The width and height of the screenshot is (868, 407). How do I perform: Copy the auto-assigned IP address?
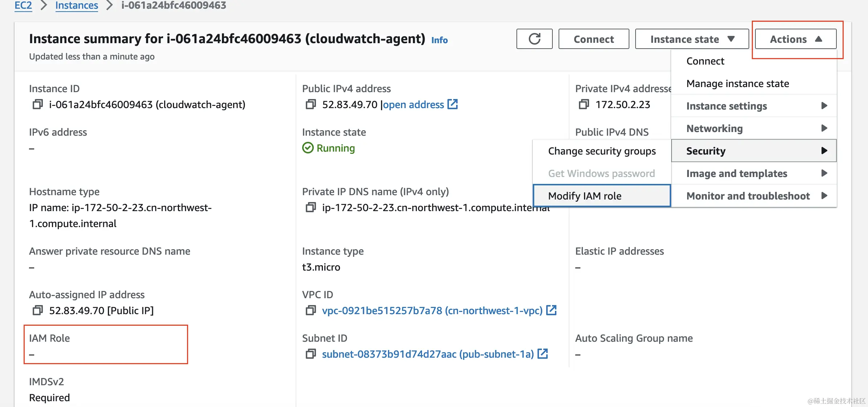(37, 311)
